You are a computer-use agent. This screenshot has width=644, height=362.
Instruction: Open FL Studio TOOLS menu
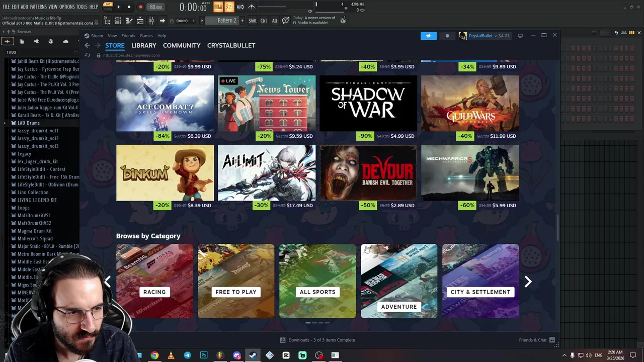pyautogui.click(x=82, y=7)
